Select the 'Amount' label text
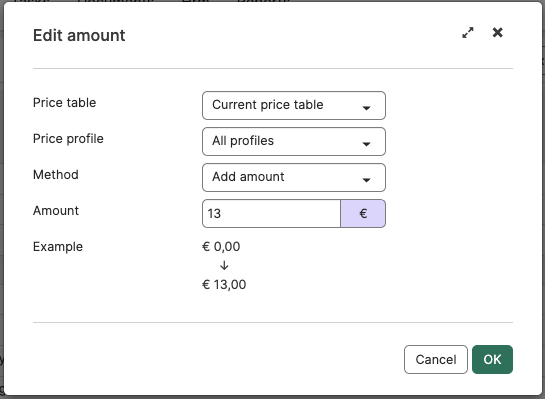The image size is (545, 399). [56, 211]
